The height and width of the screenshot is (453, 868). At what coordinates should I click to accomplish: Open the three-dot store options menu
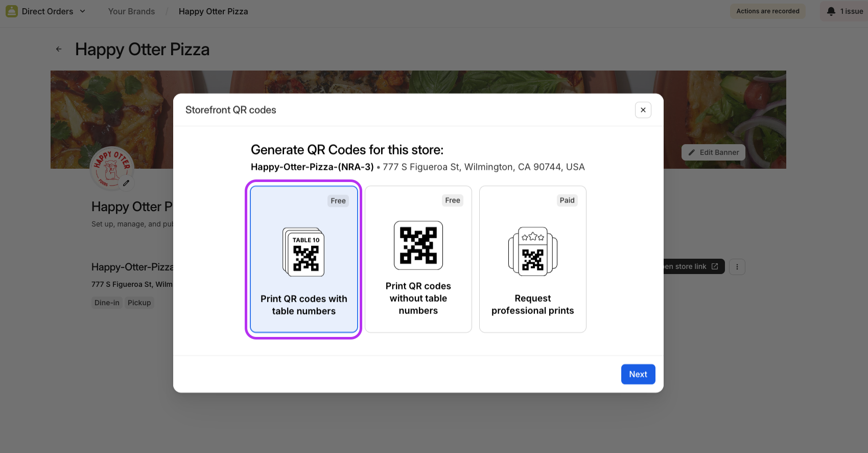coord(737,267)
